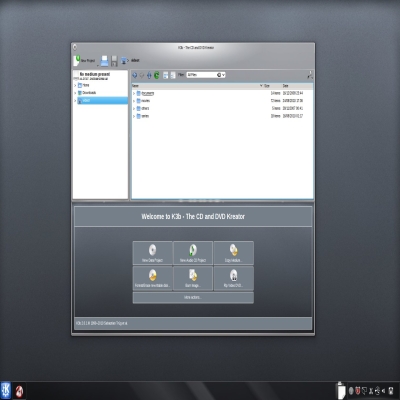This screenshot has width=400, height=400.
Task: Open the KDE application launcher
Action: tap(6, 390)
